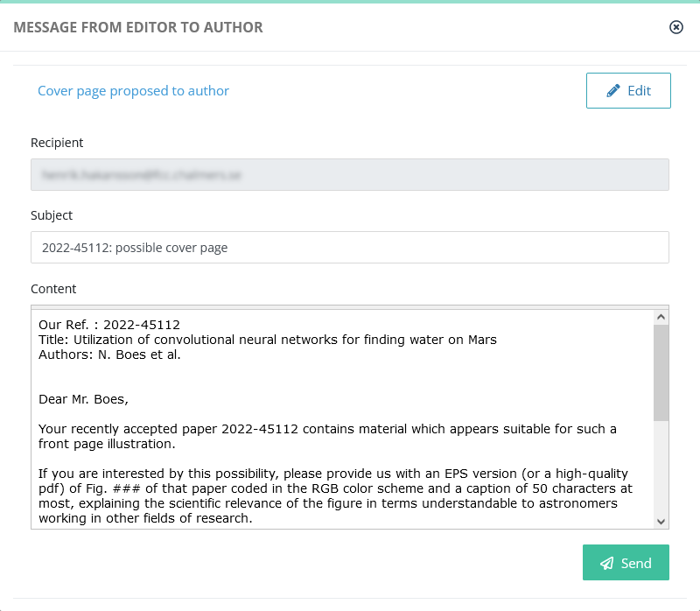Click the paper plane icon on Send

tap(606, 563)
